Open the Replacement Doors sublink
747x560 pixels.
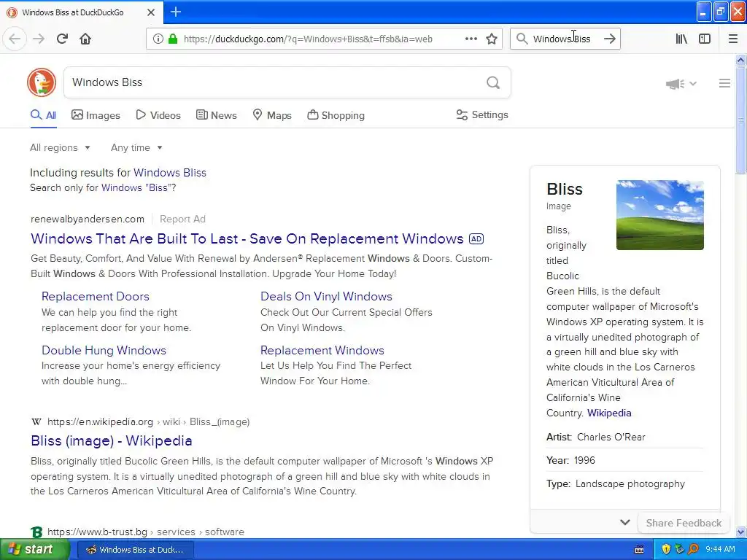pyautogui.click(x=96, y=296)
